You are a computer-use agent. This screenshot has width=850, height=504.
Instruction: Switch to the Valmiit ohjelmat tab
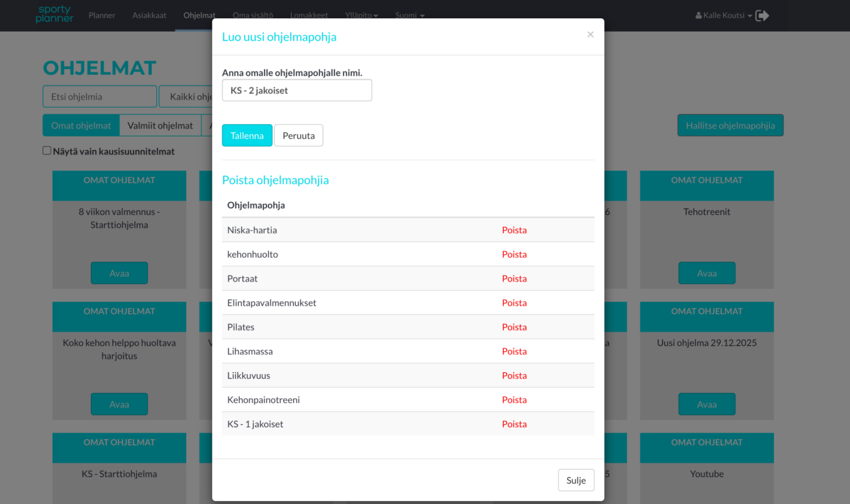(160, 125)
